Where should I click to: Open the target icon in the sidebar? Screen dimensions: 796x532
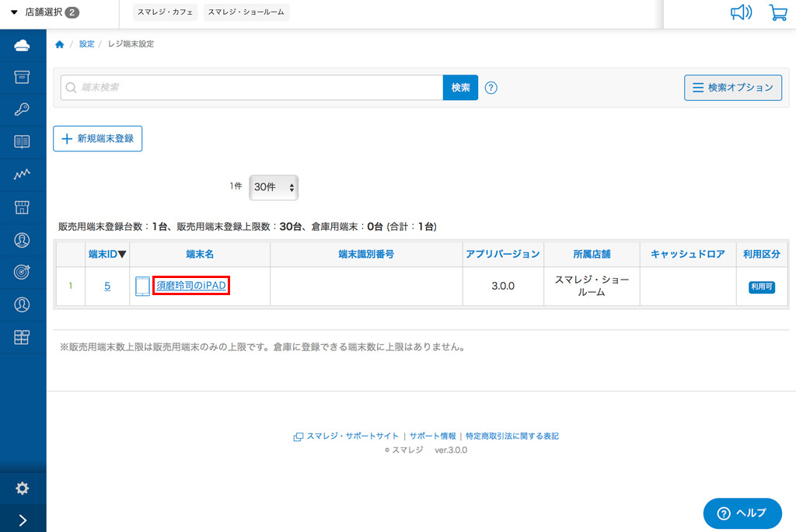pyautogui.click(x=23, y=272)
